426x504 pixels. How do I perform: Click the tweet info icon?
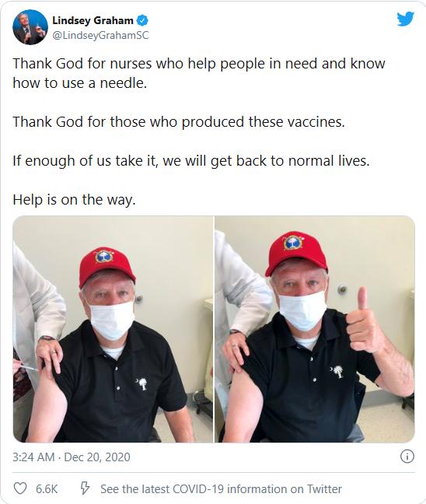[407, 457]
